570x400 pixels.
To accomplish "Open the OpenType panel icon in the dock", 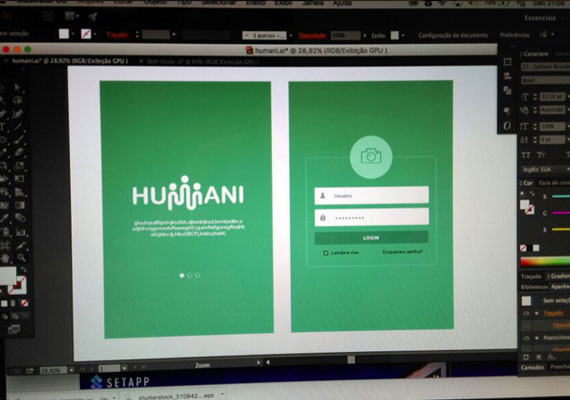I will [x=507, y=126].
